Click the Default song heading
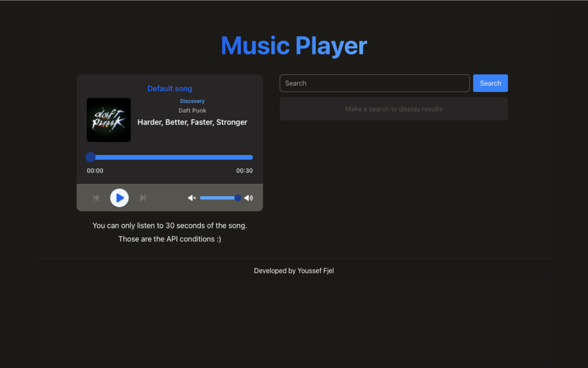Image resolution: width=588 pixels, height=368 pixels. (169, 88)
